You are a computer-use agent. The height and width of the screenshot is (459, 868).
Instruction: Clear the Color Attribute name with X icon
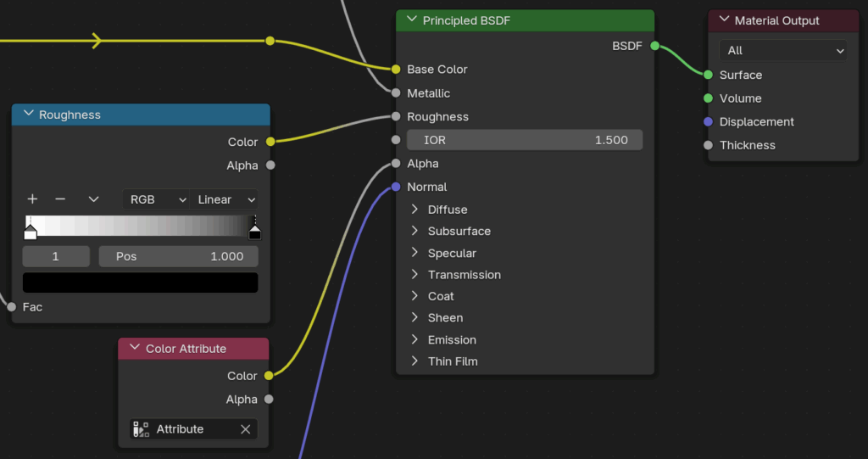pyautogui.click(x=245, y=429)
